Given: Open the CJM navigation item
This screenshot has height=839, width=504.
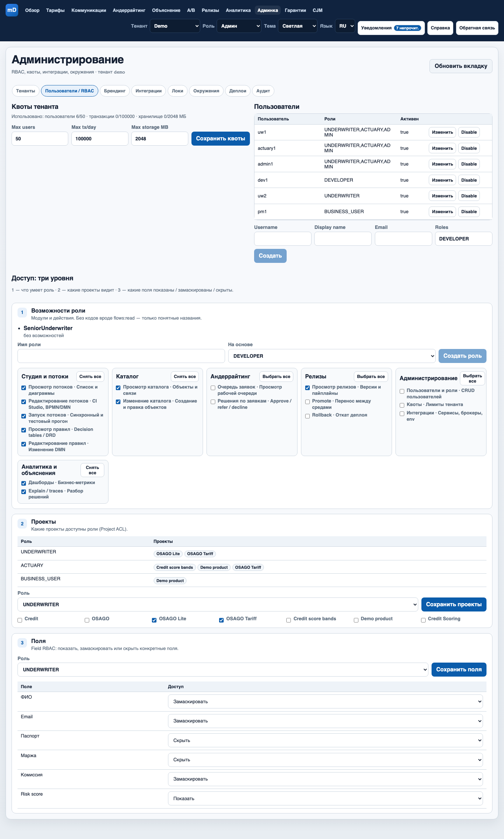Looking at the screenshot, I should pyautogui.click(x=317, y=10).
